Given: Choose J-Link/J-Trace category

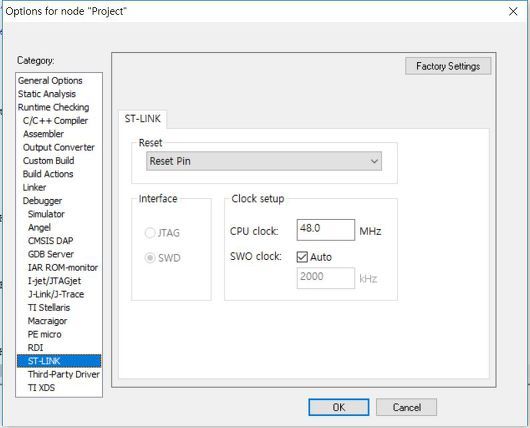Looking at the screenshot, I should point(56,294).
